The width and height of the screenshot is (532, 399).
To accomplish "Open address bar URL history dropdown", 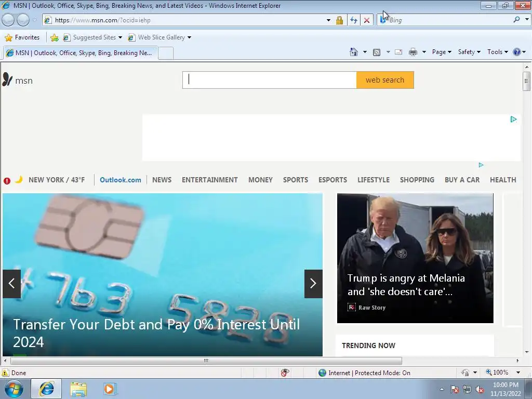I will (328, 20).
